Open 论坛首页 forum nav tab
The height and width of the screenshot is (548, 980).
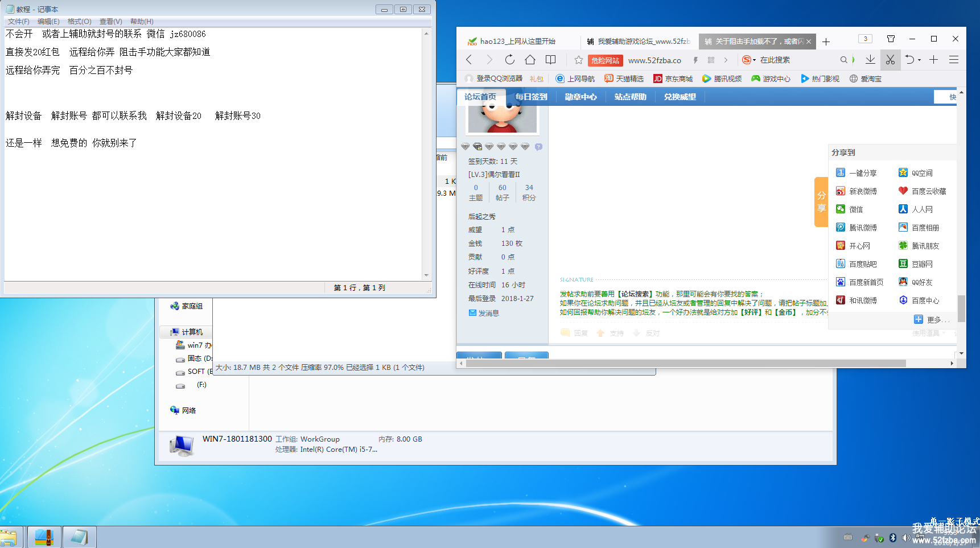point(480,97)
